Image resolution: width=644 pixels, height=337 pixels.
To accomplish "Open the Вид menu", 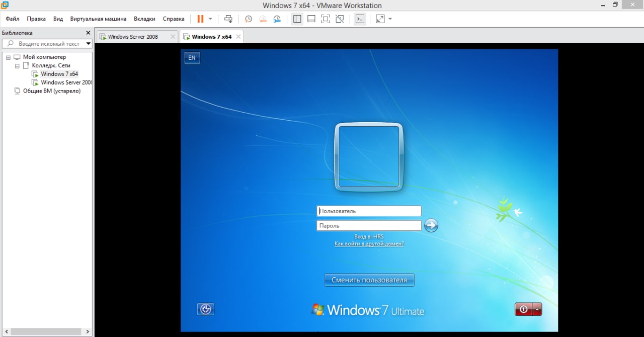I will coord(58,19).
